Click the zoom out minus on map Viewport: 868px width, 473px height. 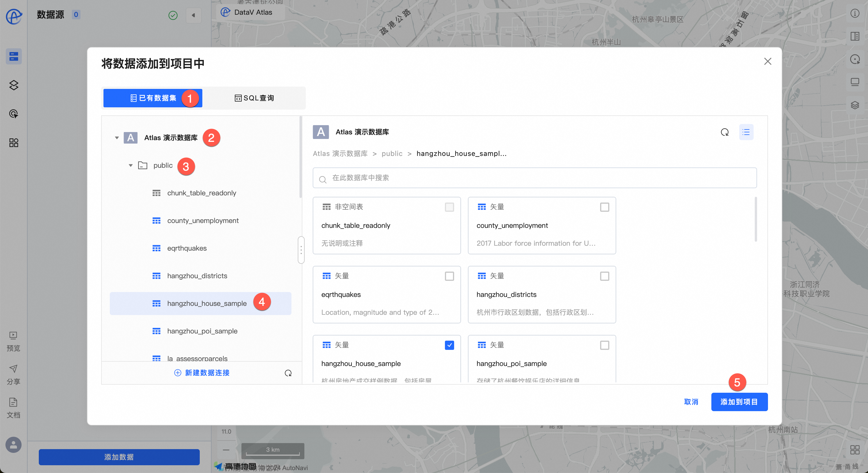click(226, 450)
